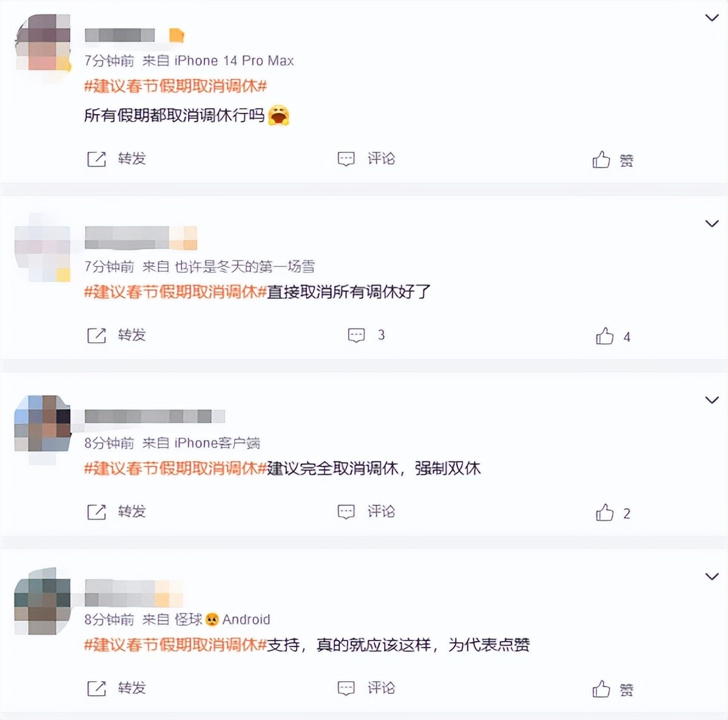728x720 pixels.
Task: Comment on the post from 怪球 Android
Action: [x=366, y=688]
